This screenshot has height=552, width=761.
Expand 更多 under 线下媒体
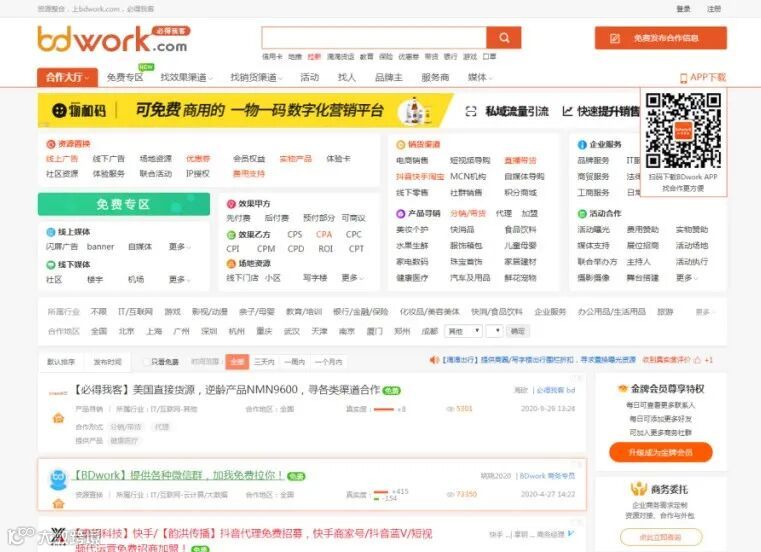click(179, 280)
